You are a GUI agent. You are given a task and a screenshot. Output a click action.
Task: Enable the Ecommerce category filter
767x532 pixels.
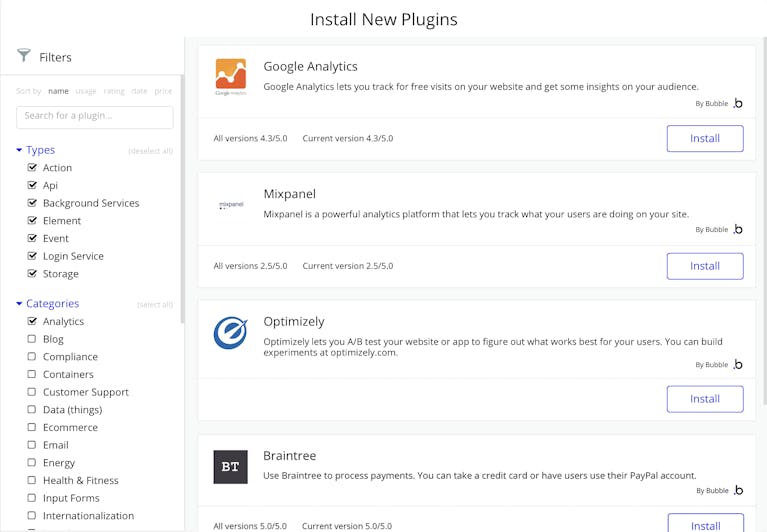pos(32,427)
